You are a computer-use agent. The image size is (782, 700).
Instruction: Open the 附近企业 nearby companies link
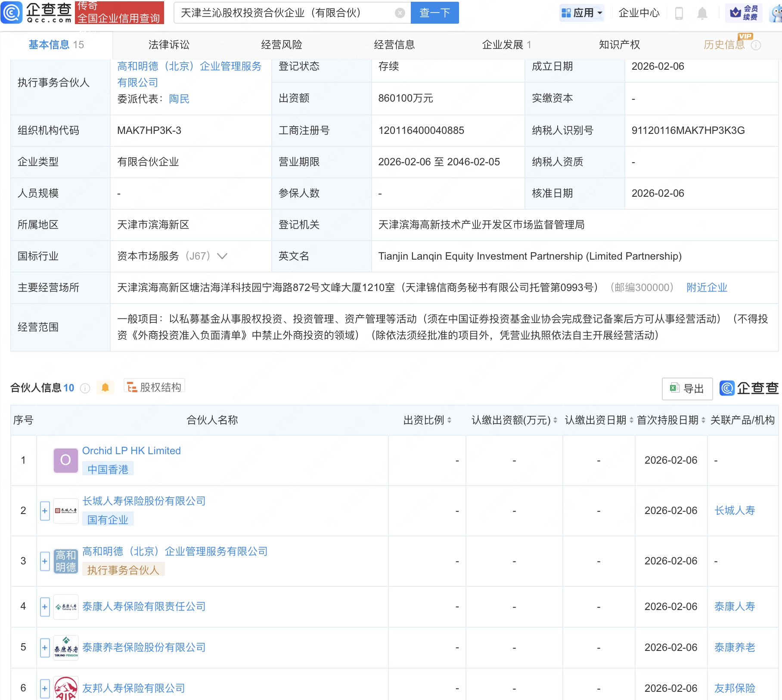pyautogui.click(x=706, y=288)
